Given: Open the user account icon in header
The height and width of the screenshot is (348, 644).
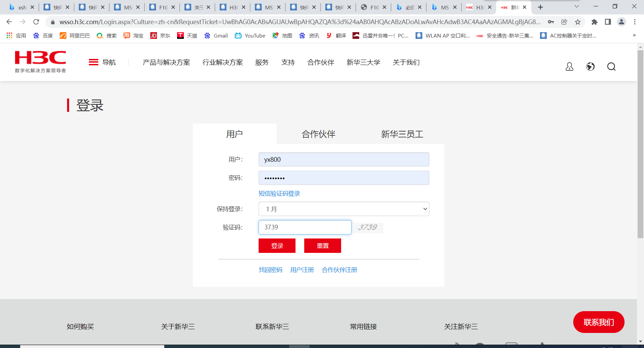Looking at the screenshot, I should click(569, 67).
